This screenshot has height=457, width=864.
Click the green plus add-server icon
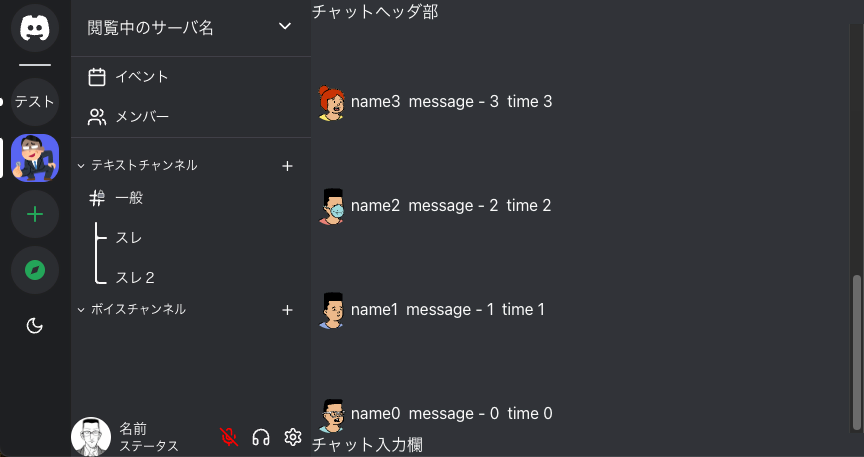point(35,213)
